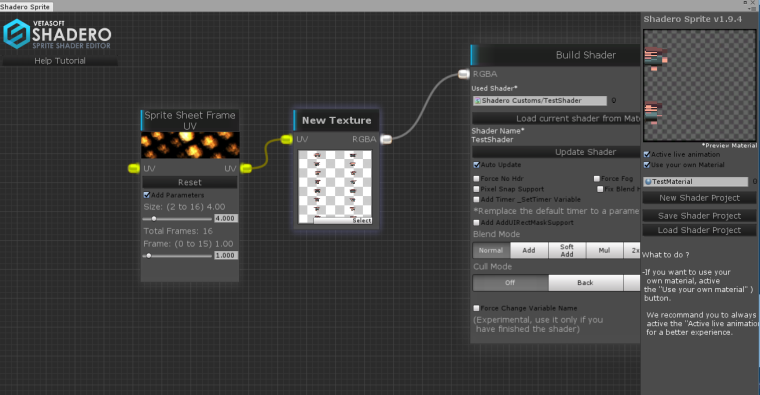This screenshot has height=395, width=760.
Task: Enable Force No Hdr
Action: [476, 178]
